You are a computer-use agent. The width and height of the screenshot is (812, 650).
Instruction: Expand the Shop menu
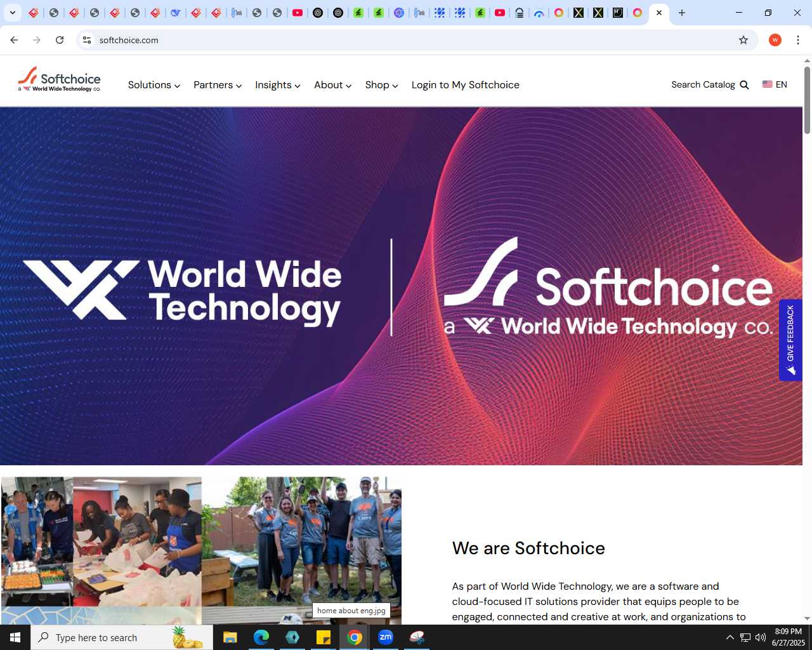click(382, 85)
